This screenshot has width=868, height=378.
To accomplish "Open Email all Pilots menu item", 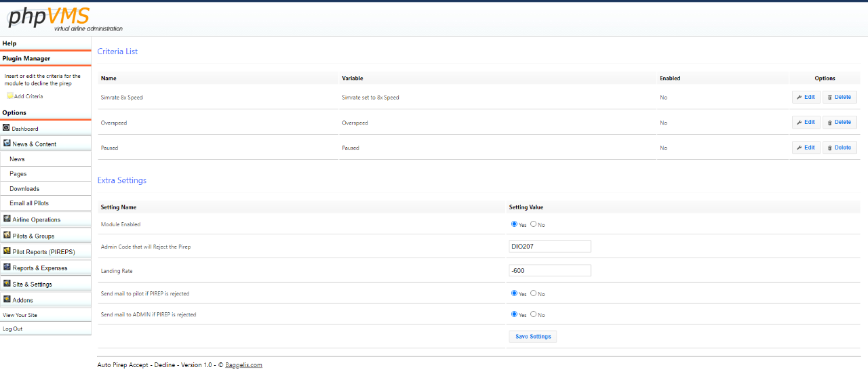I will (x=29, y=203).
